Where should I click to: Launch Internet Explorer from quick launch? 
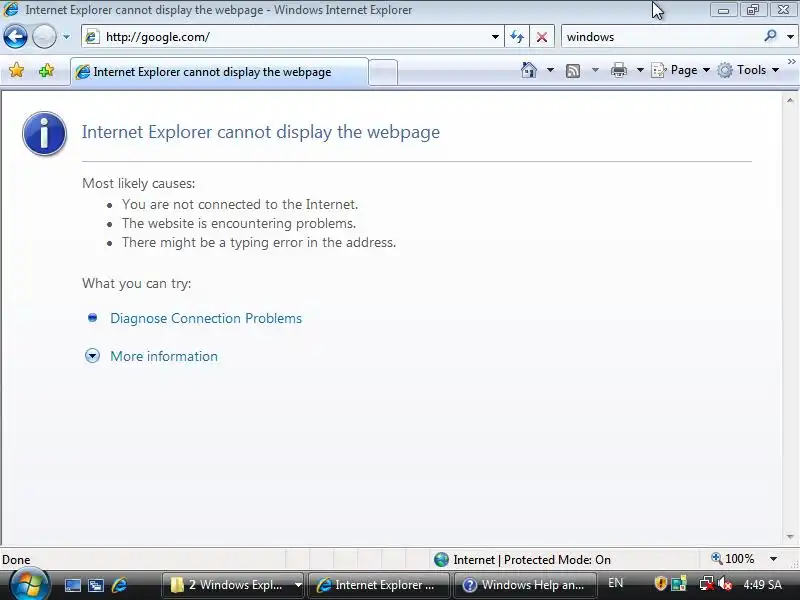point(119,585)
